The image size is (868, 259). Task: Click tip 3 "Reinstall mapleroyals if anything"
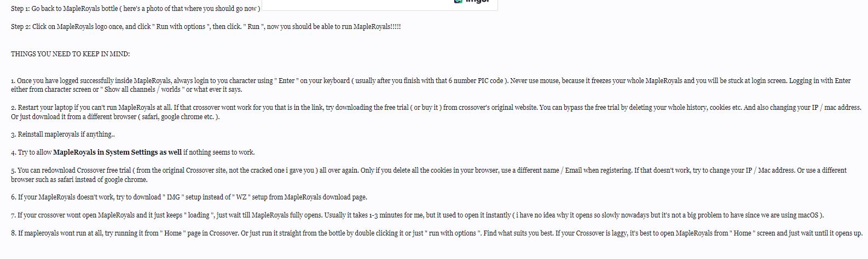pos(63,134)
